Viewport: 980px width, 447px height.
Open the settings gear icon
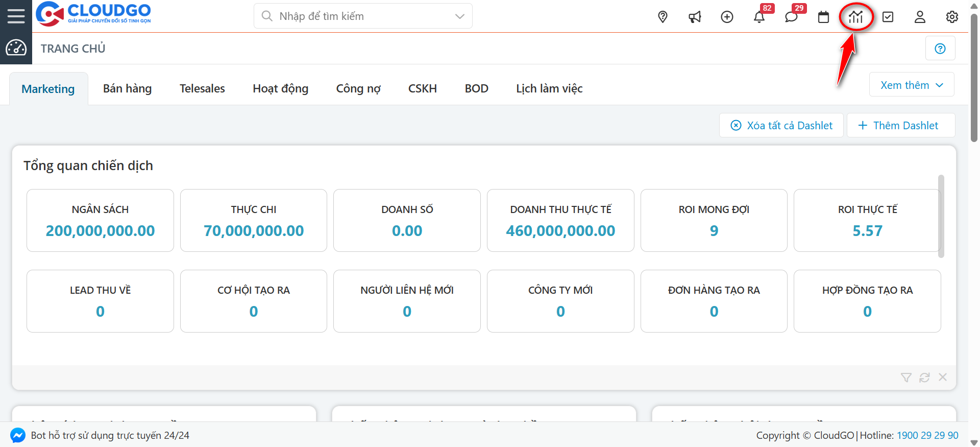click(952, 17)
